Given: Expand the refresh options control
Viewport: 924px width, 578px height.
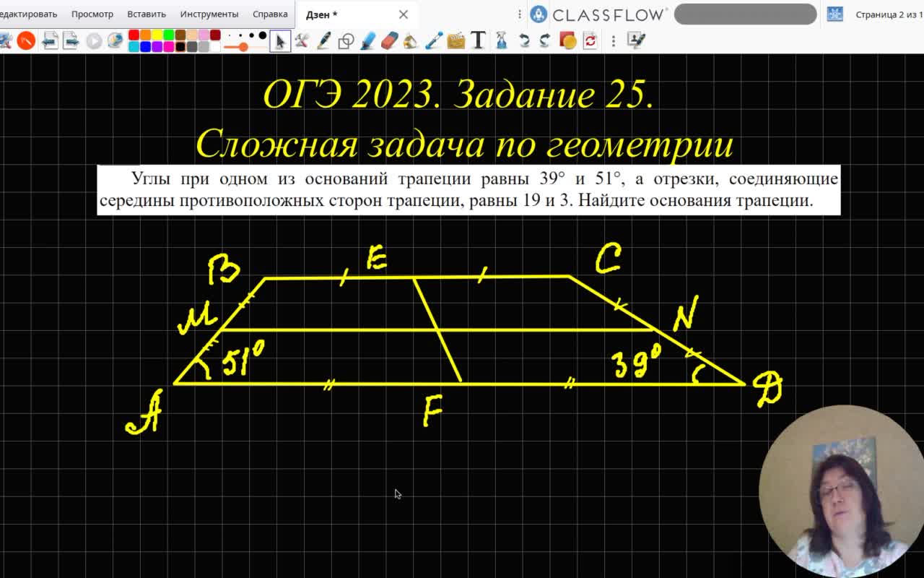Looking at the screenshot, I should click(x=590, y=41).
